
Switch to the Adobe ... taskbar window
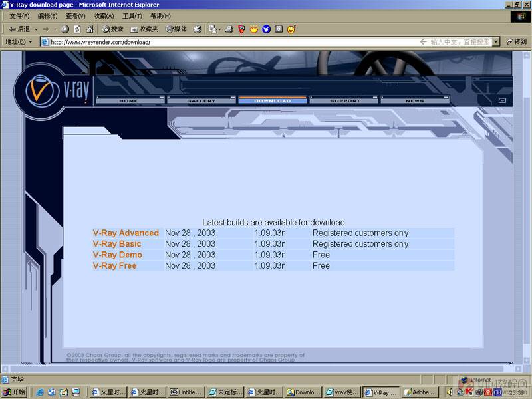click(420, 392)
